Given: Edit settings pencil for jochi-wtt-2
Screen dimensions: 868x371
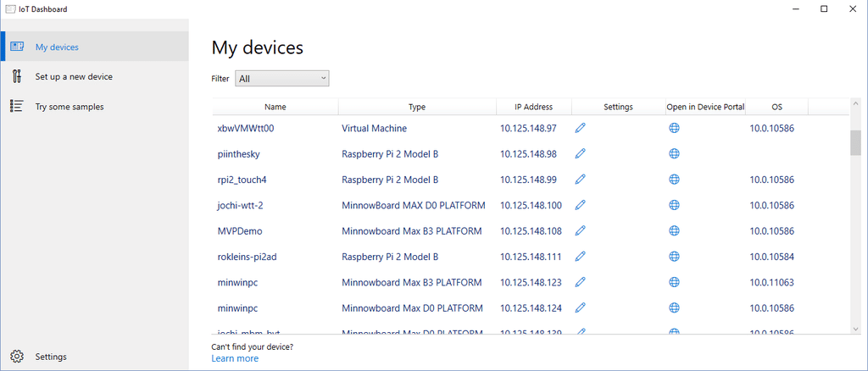Looking at the screenshot, I should coord(580,205).
